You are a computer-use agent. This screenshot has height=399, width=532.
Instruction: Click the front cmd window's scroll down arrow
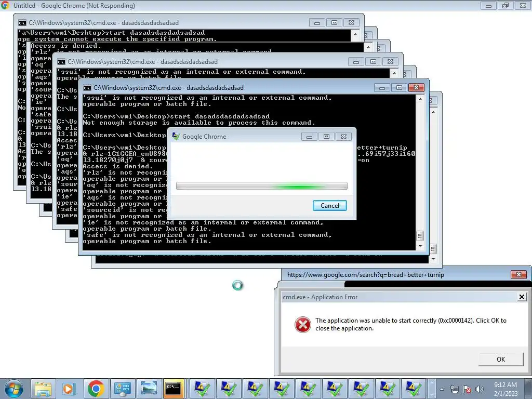[x=420, y=246]
